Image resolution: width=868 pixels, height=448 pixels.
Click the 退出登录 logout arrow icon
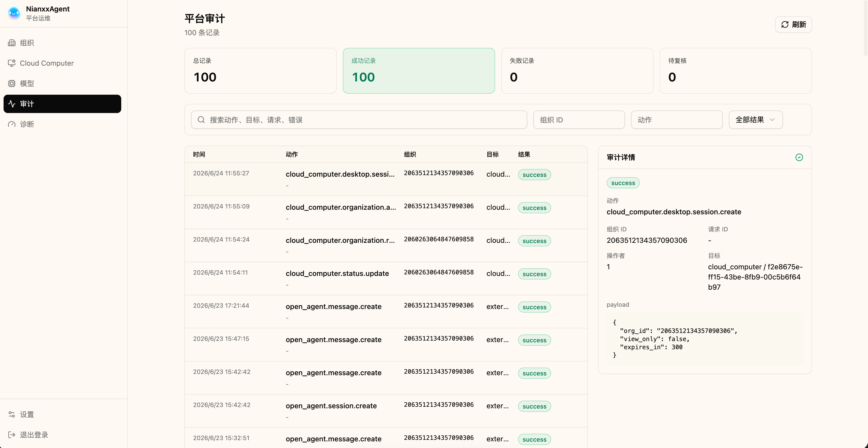(x=12, y=435)
